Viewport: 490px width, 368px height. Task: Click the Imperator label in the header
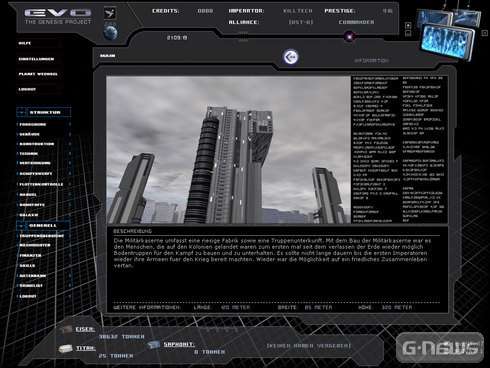[x=246, y=11]
